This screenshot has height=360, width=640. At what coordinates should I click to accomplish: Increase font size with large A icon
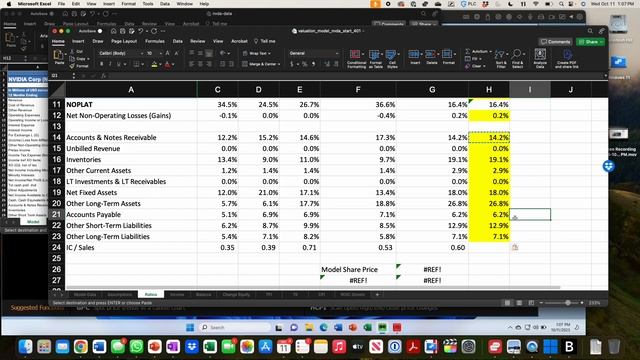coord(168,53)
